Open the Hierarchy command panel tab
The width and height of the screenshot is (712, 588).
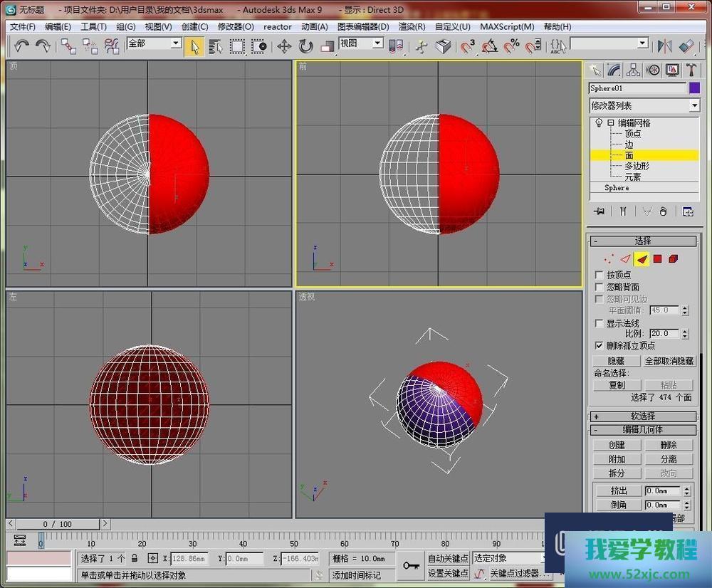coord(633,70)
